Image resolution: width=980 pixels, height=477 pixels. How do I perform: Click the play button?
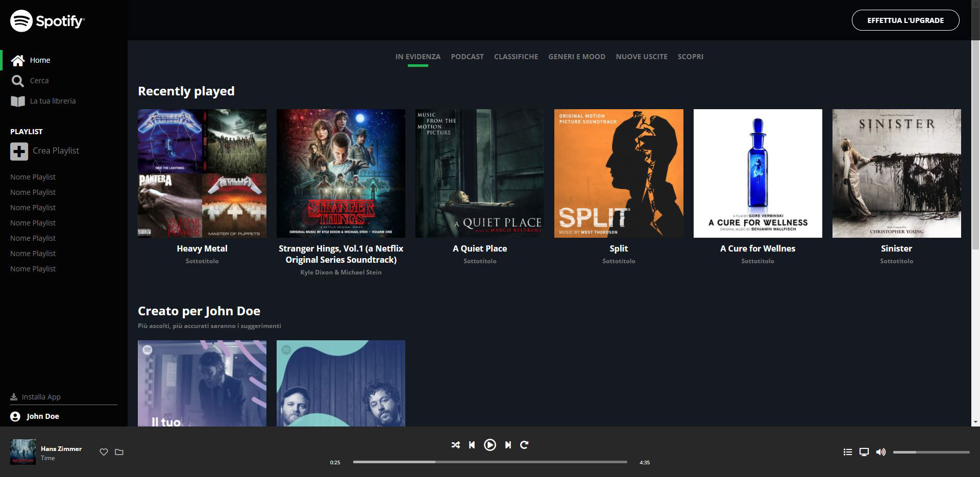coord(490,445)
